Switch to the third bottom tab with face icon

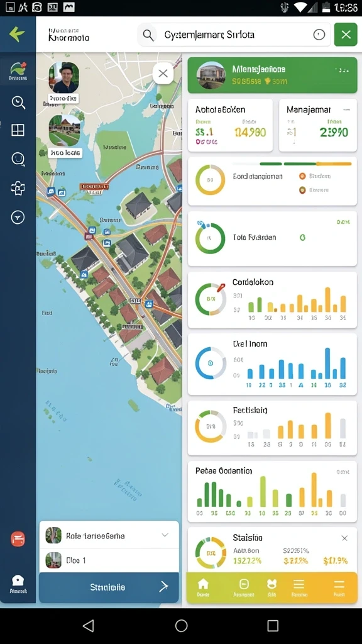(x=271, y=587)
